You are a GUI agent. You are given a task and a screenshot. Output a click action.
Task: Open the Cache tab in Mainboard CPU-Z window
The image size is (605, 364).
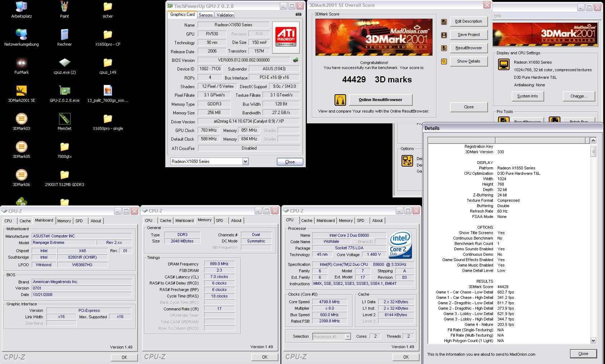coord(25,221)
